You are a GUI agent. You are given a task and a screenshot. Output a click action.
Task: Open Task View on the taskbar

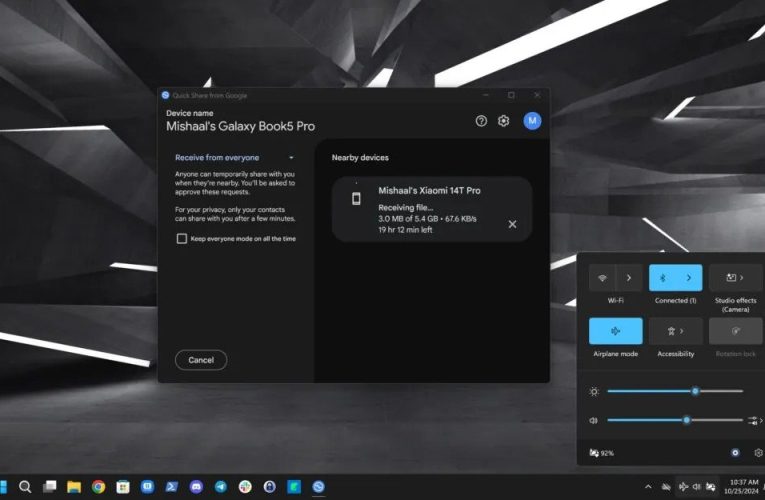click(x=49, y=486)
